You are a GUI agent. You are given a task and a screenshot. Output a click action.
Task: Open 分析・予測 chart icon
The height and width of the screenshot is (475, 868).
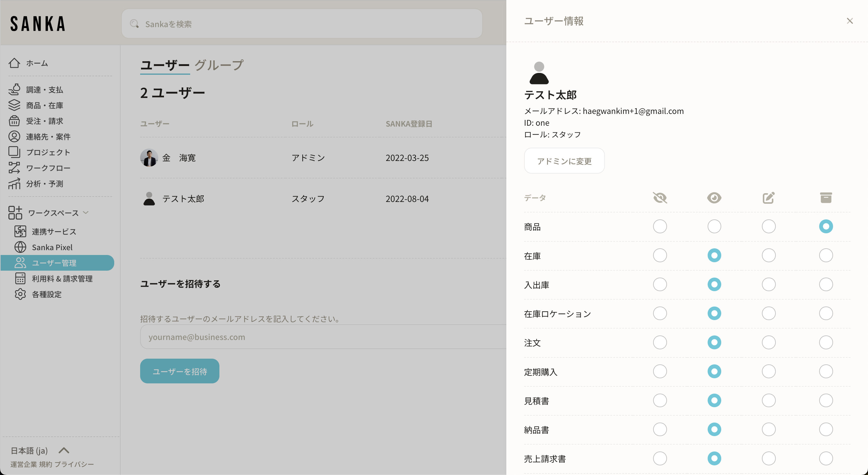coord(14,184)
